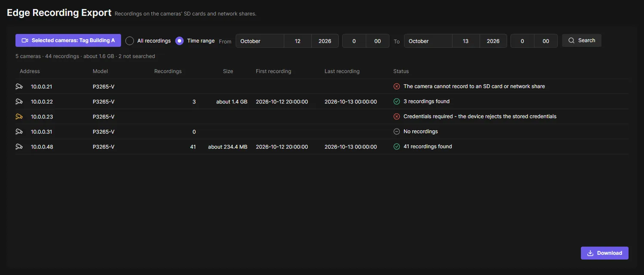
Task: Click 'Credentials required' status message
Action: click(480, 116)
